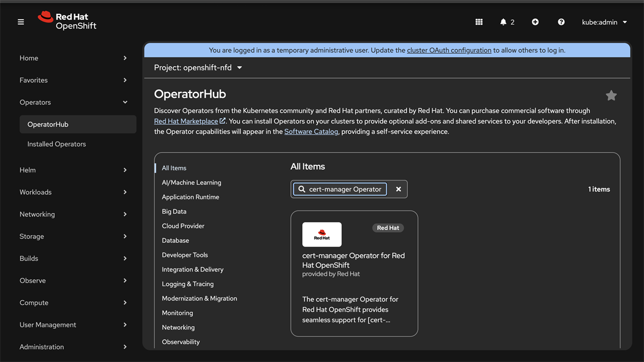Image resolution: width=644 pixels, height=362 pixels.
Task: Expand the Storage navigation section
Action: [73, 236]
